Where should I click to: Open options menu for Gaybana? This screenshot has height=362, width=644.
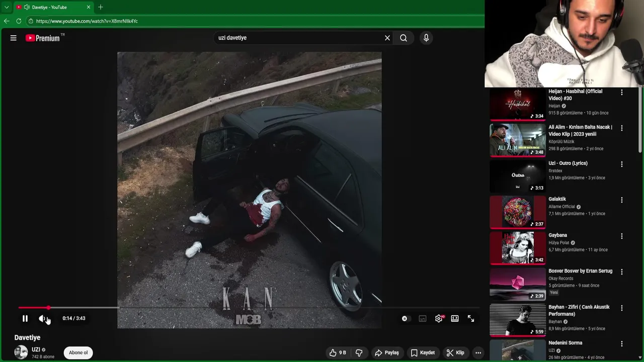(622, 236)
